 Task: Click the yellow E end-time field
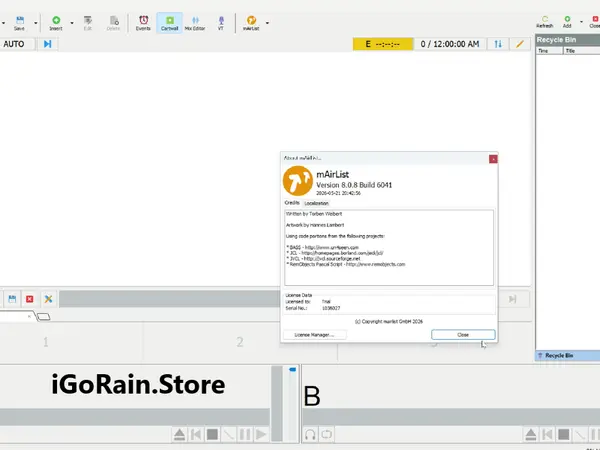383,44
